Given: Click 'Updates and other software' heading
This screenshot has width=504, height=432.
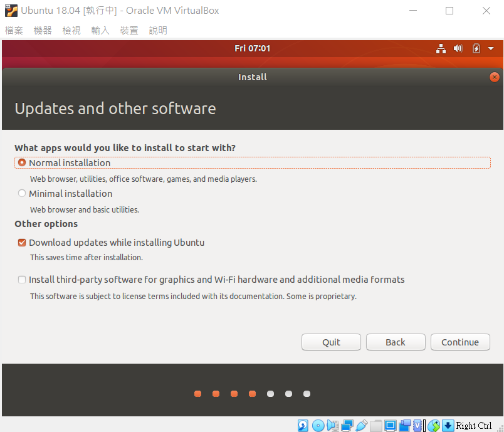Looking at the screenshot, I should [115, 108].
